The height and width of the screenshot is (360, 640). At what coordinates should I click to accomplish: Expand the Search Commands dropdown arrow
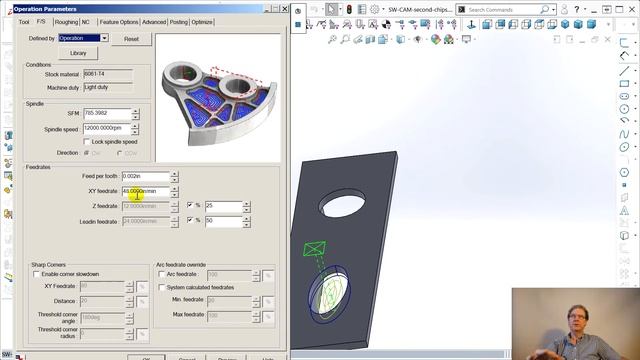[554, 9]
